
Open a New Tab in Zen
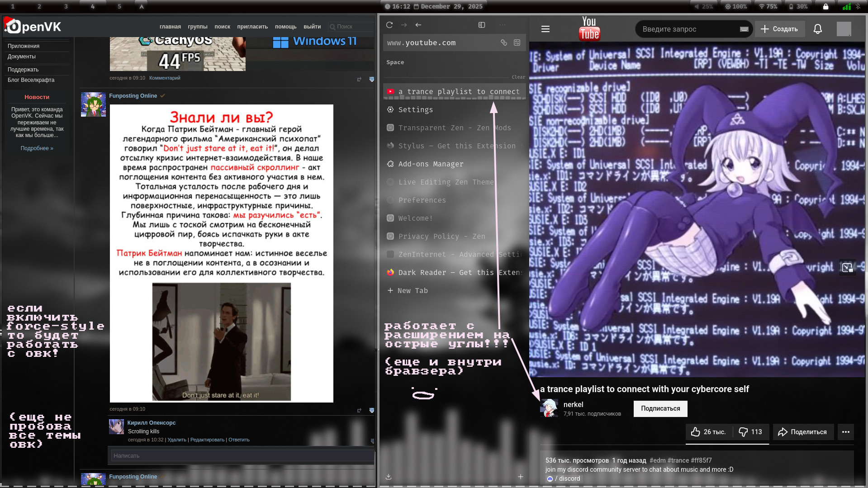tap(454, 290)
